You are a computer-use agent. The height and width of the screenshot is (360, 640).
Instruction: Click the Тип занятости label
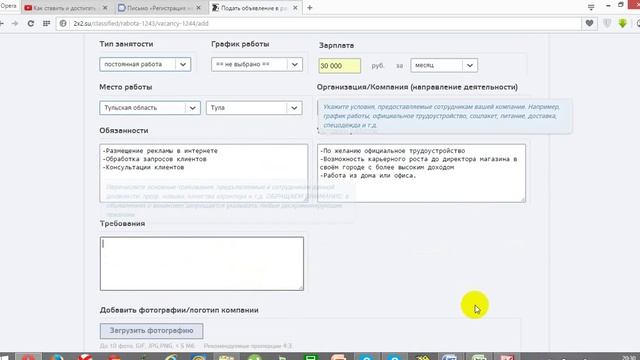tap(126, 44)
